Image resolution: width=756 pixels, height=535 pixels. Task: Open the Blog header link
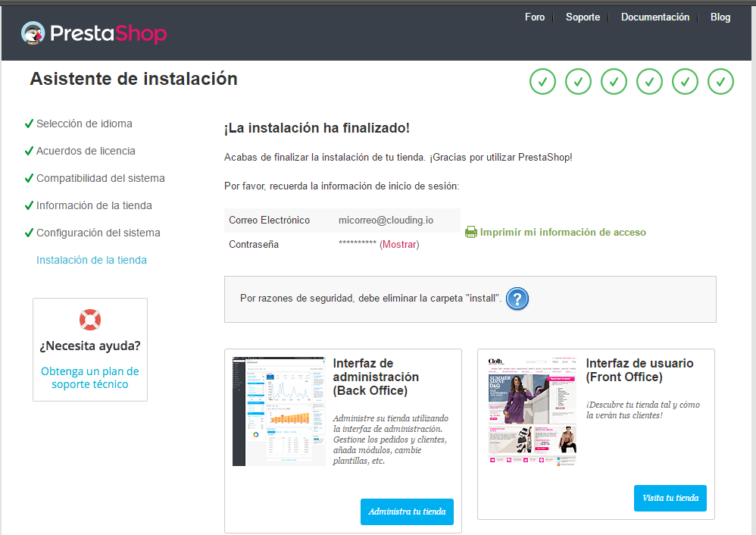click(720, 17)
